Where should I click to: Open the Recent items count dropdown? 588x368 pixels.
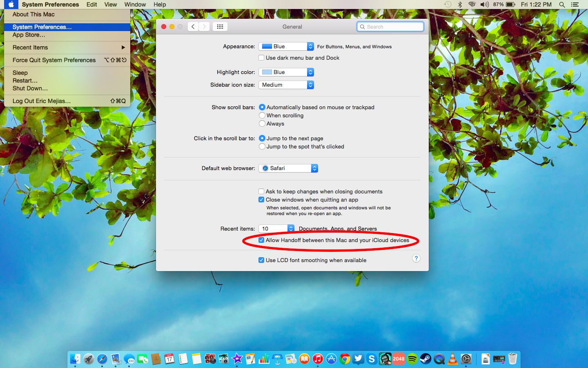tap(276, 229)
